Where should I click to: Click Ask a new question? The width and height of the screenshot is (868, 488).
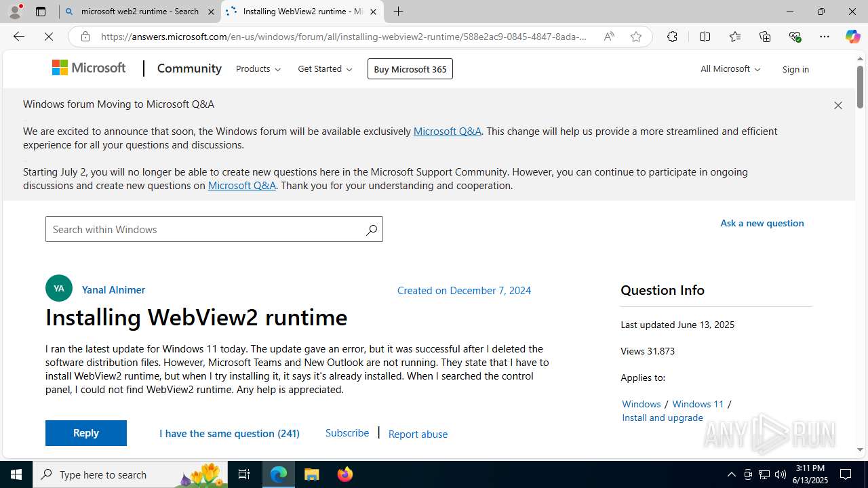pyautogui.click(x=762, y=222)
